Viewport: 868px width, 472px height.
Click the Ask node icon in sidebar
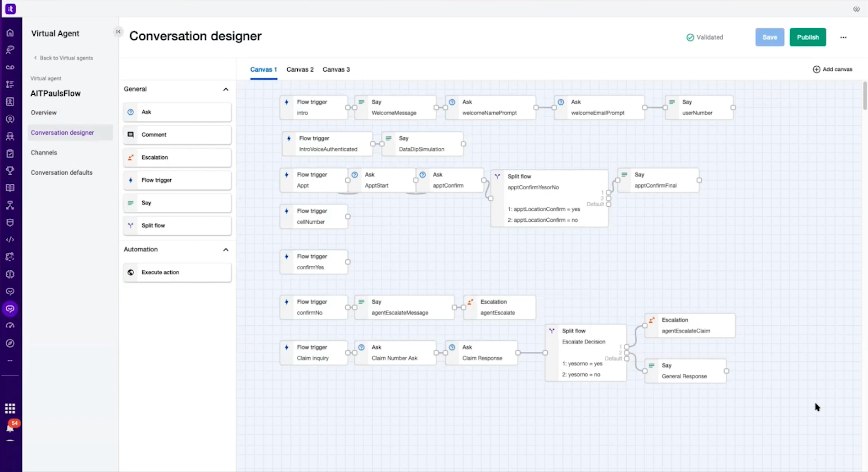131,112
